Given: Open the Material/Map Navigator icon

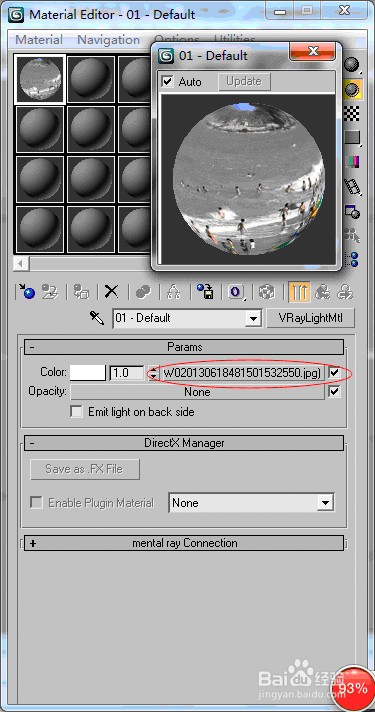Looking at the screenshot, I should pos(352,260).
